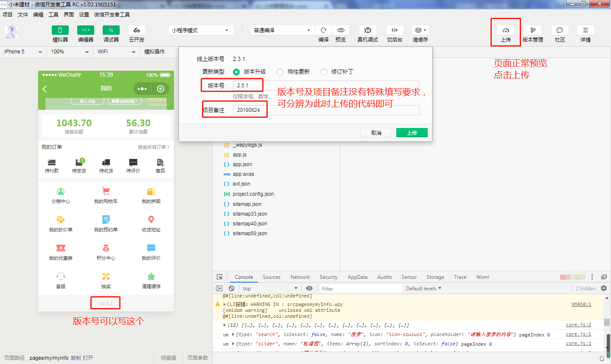Open Cloud Development (云开发)

click(137, 30)
